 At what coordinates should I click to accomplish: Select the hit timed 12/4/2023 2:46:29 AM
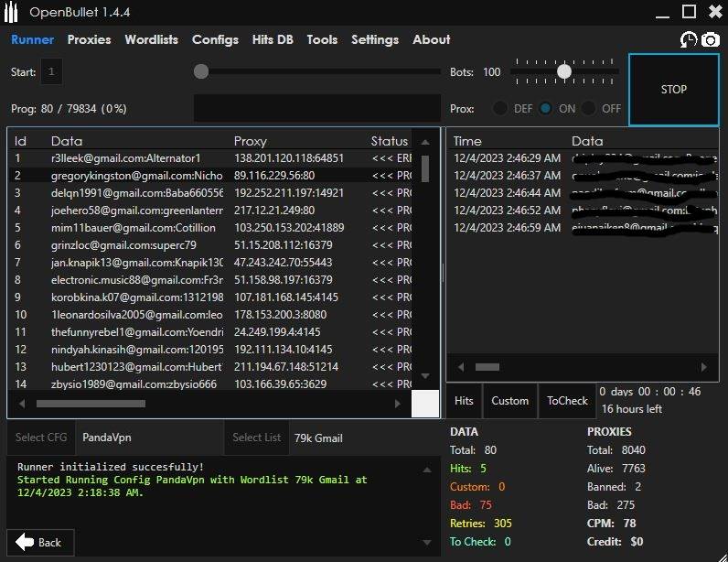click(583, 158)
